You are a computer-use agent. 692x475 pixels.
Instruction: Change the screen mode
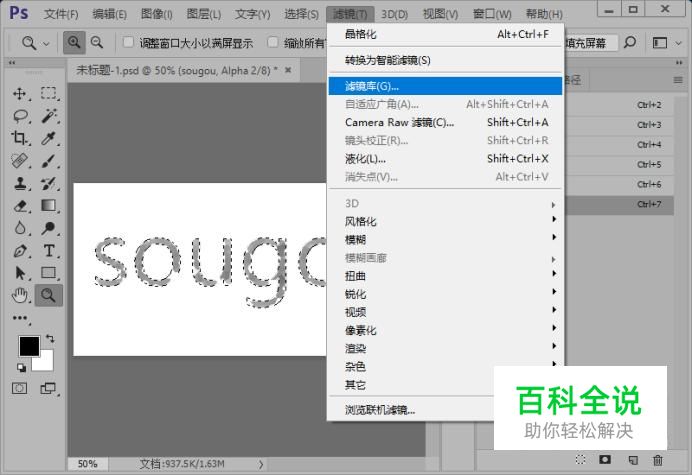click(48, 388)
